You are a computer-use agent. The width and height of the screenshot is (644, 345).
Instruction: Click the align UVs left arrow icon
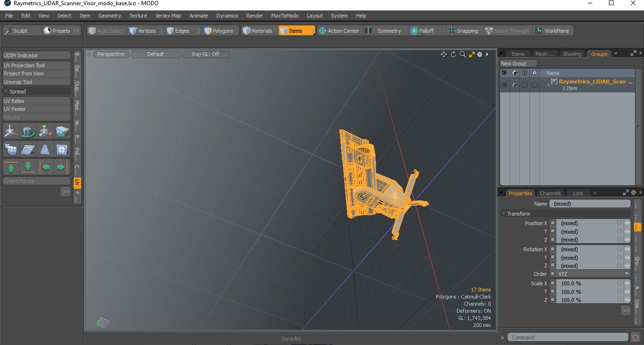(x=45, y=167)
